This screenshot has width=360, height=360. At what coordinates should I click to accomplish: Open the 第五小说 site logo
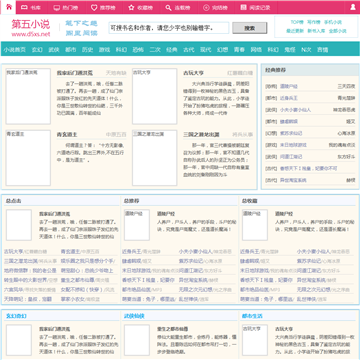pyautogui.click(x=31, y=27)
